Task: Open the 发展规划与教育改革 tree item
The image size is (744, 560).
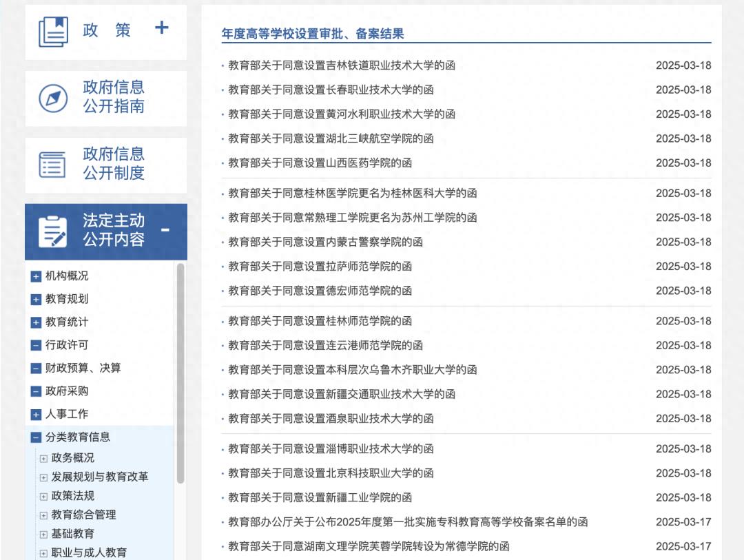Action: click(100, 477)
